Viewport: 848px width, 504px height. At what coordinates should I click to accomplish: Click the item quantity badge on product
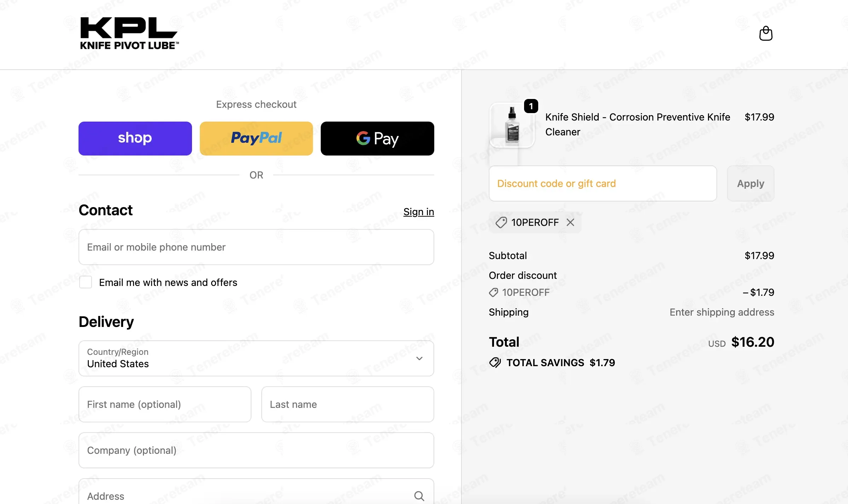(x=531, y=106)
